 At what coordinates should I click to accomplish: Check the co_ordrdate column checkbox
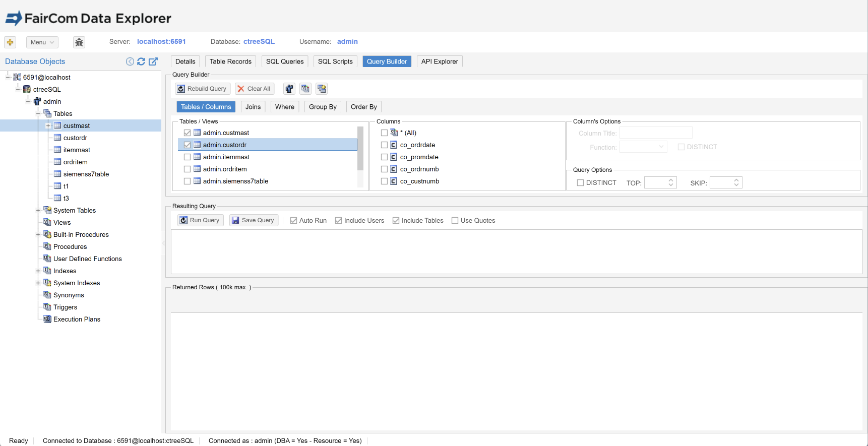[384, 145]
